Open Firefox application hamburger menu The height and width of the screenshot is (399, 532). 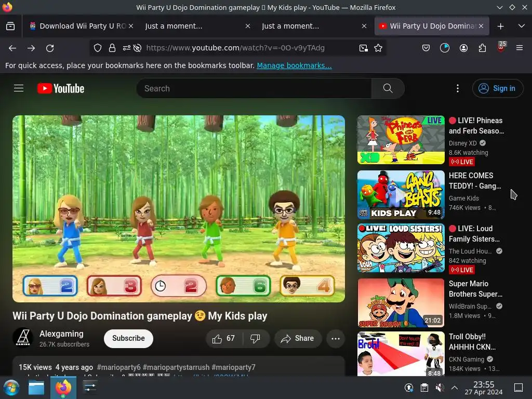(x=519, y=48)
